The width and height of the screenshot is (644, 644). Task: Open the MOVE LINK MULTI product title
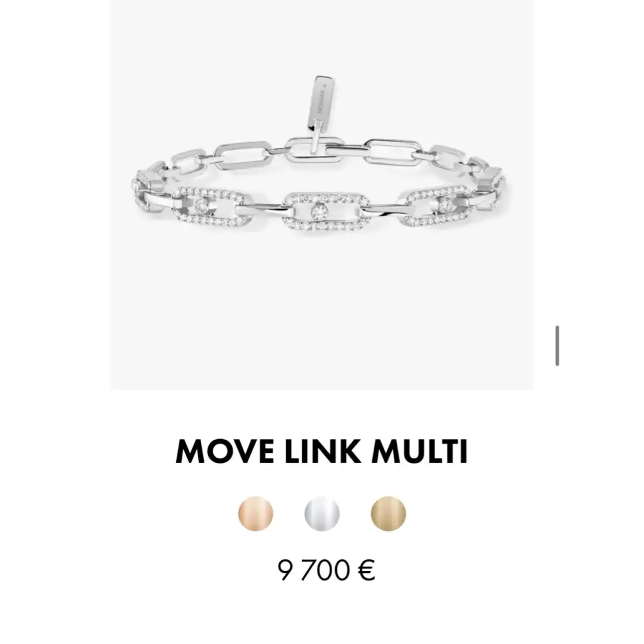321,452
